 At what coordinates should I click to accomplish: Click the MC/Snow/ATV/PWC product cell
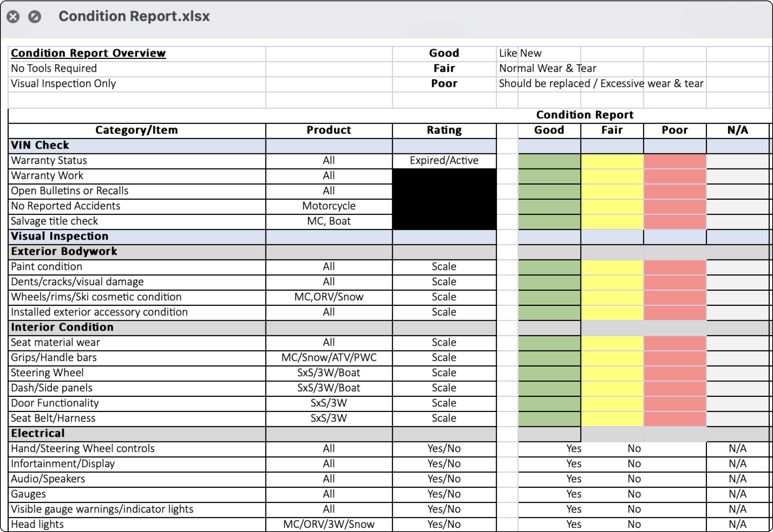point(328,358)
